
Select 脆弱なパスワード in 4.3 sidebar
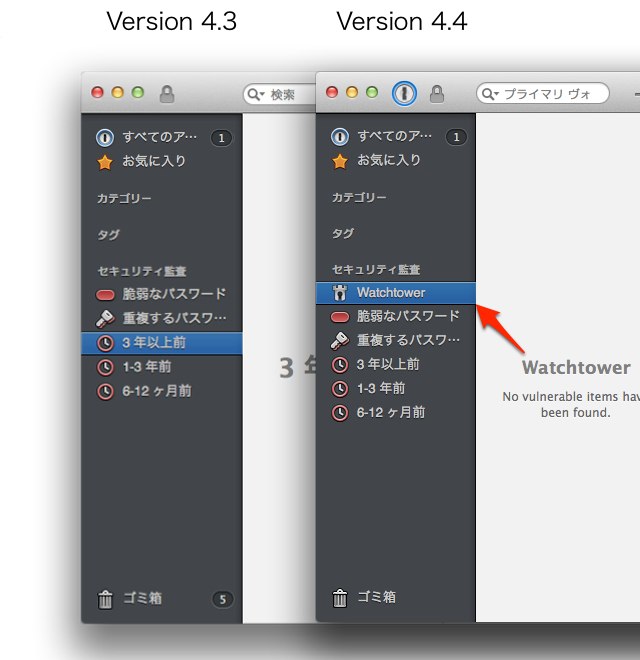tap(162, 294)
